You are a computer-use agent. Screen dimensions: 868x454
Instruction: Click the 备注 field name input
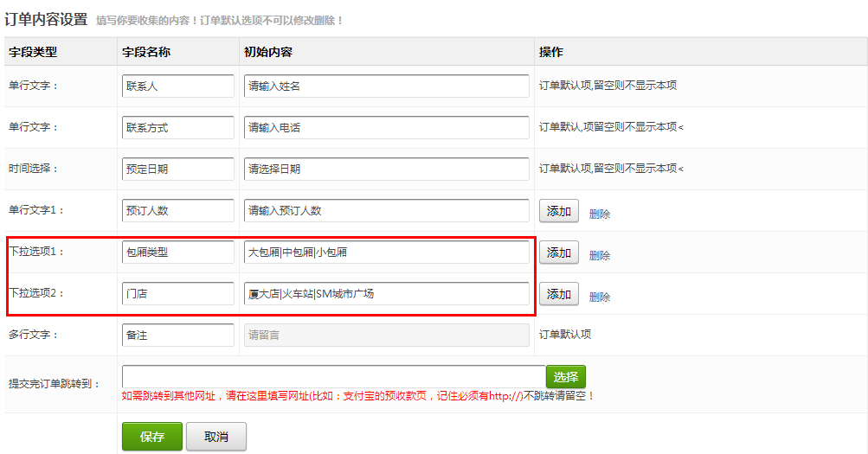[x=178, y=336]
